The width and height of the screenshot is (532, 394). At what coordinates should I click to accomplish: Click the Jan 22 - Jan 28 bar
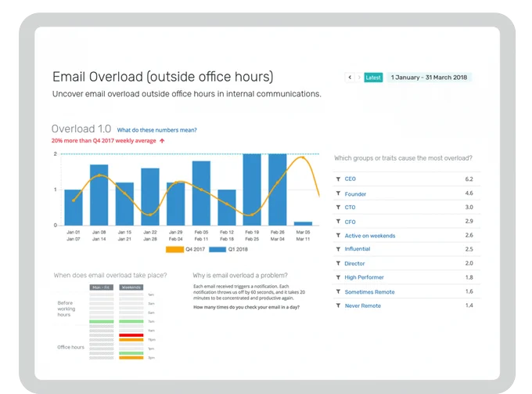click(x=150, y=197)
